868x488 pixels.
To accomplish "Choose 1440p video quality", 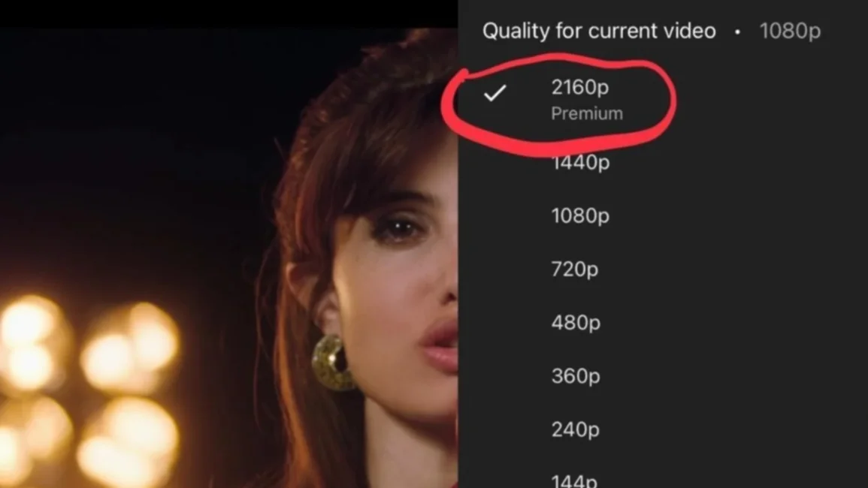I will tap(580, 162).
